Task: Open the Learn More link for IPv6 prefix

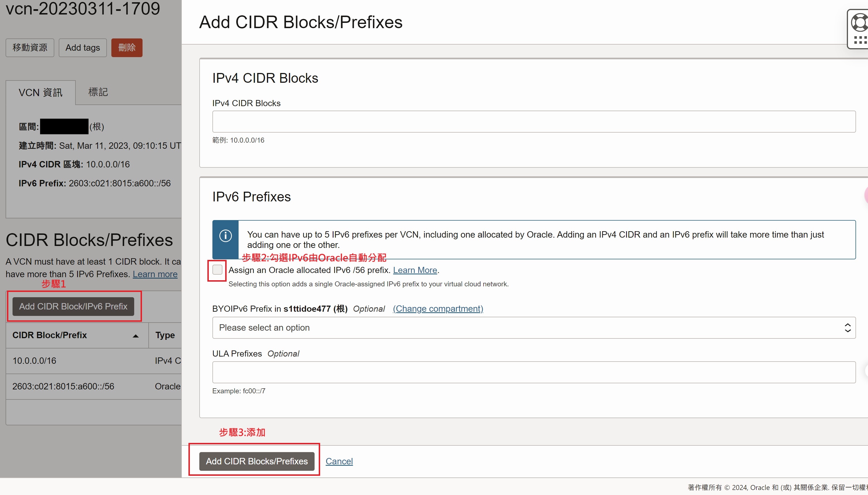Action: click(x=415, y=270)
